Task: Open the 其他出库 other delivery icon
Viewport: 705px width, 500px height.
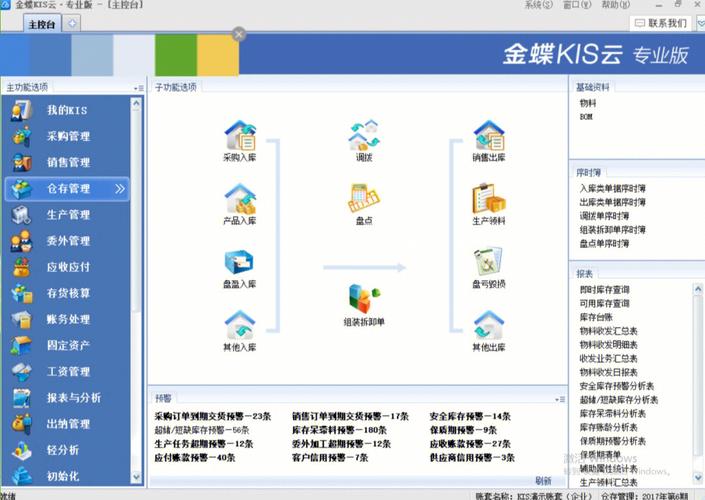Action: point(489,325)
